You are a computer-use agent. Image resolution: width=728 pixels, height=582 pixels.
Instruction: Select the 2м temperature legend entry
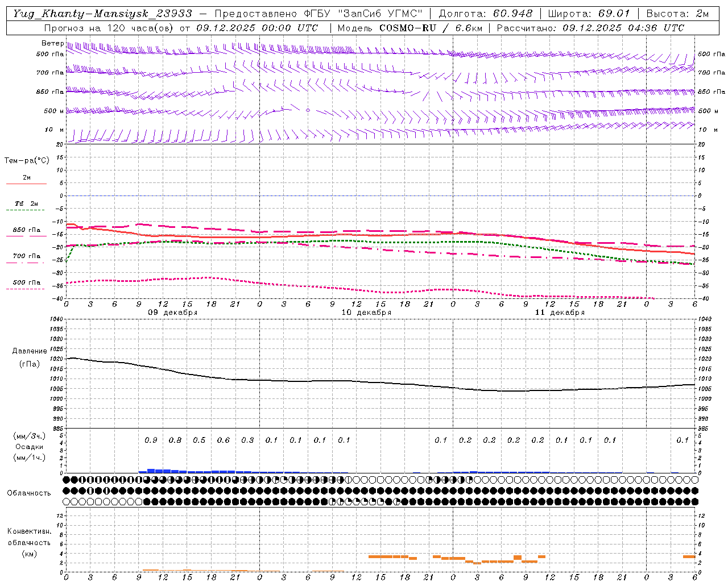pos(27,177)
